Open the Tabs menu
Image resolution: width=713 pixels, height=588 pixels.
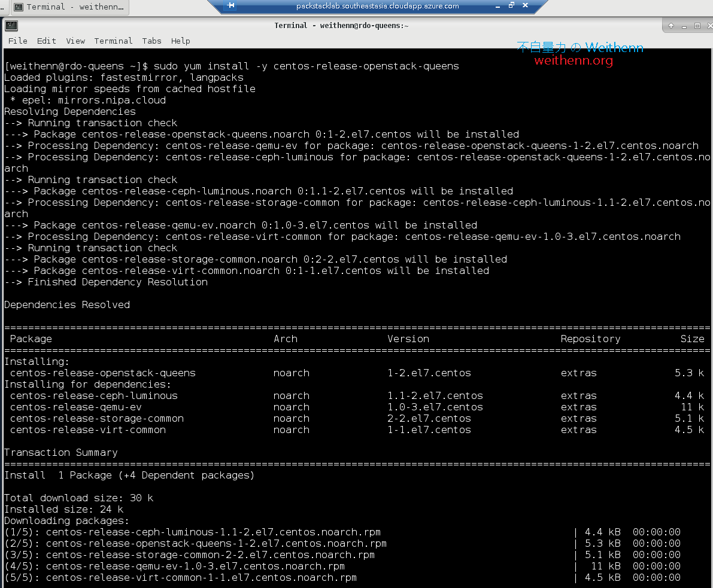pos(151,41)
